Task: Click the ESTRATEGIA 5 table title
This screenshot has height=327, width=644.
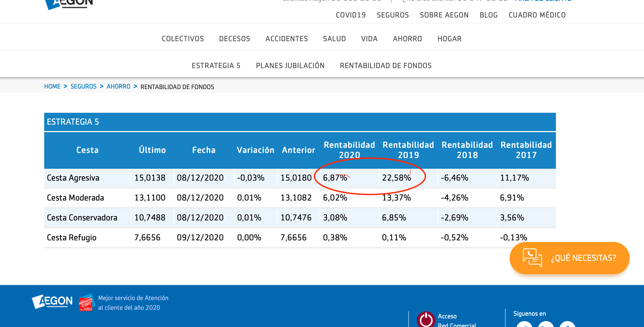Action: point(73,122)
